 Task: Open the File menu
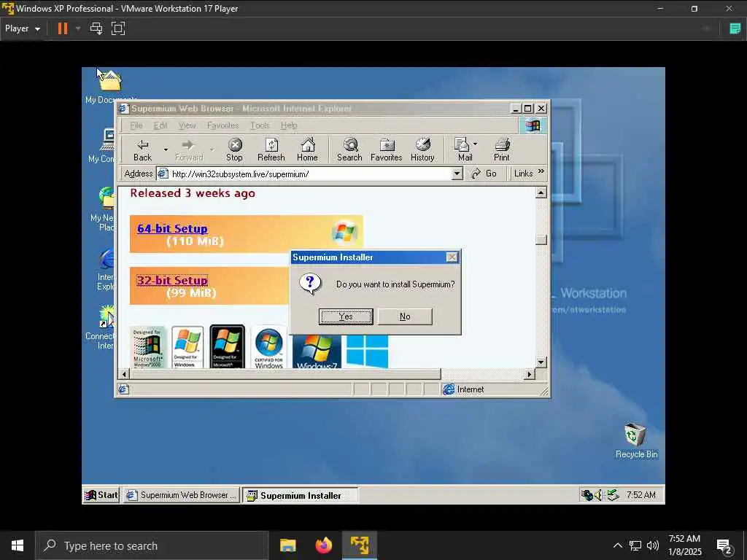136,125
